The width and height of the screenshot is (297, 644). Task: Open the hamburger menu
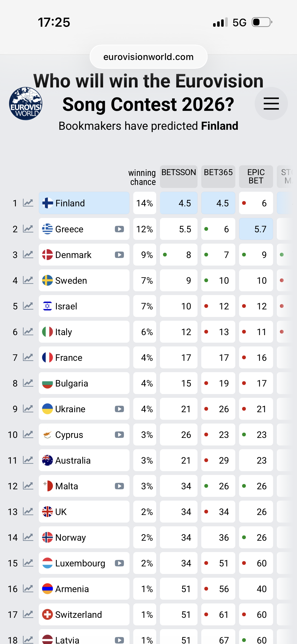coord(271,104)
